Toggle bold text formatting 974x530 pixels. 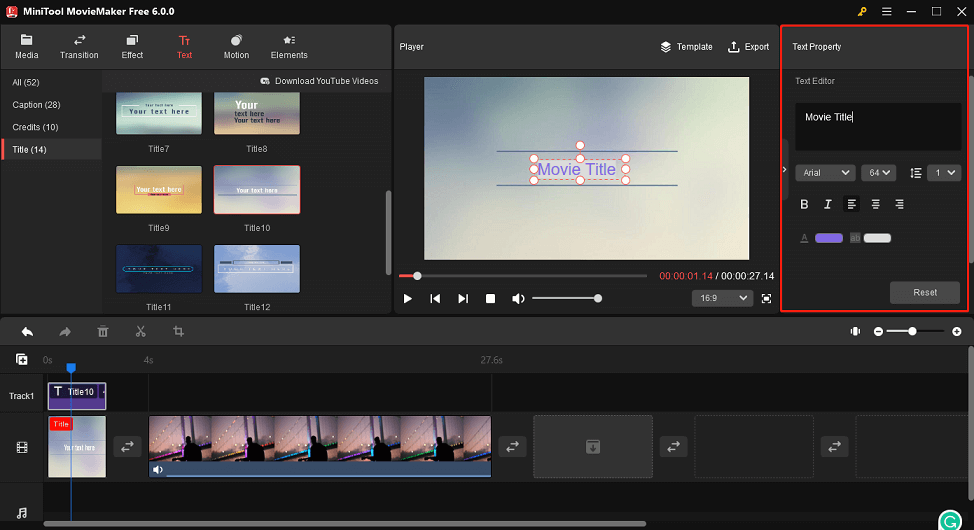pyautogui.click(x=804, y=204)
